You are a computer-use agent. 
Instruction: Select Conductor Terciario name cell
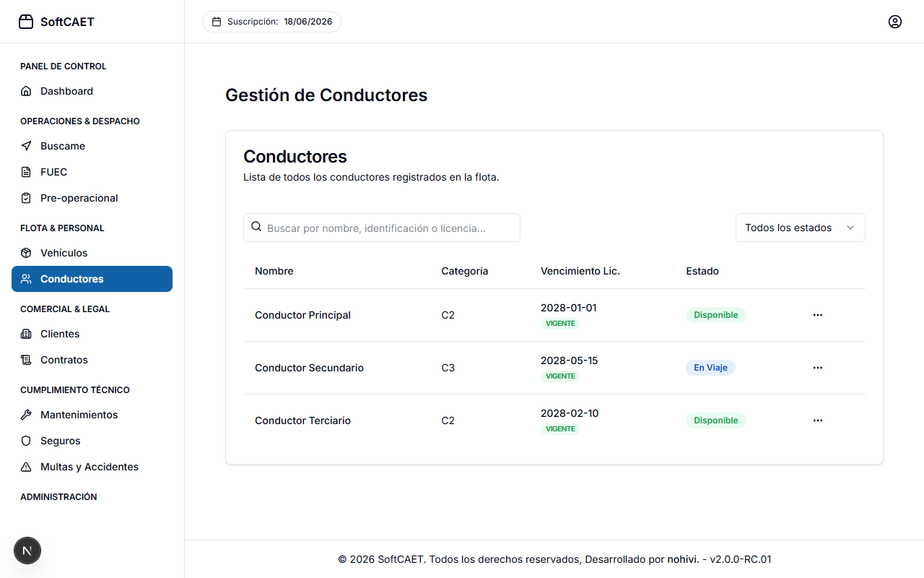(x=303, y=420)
